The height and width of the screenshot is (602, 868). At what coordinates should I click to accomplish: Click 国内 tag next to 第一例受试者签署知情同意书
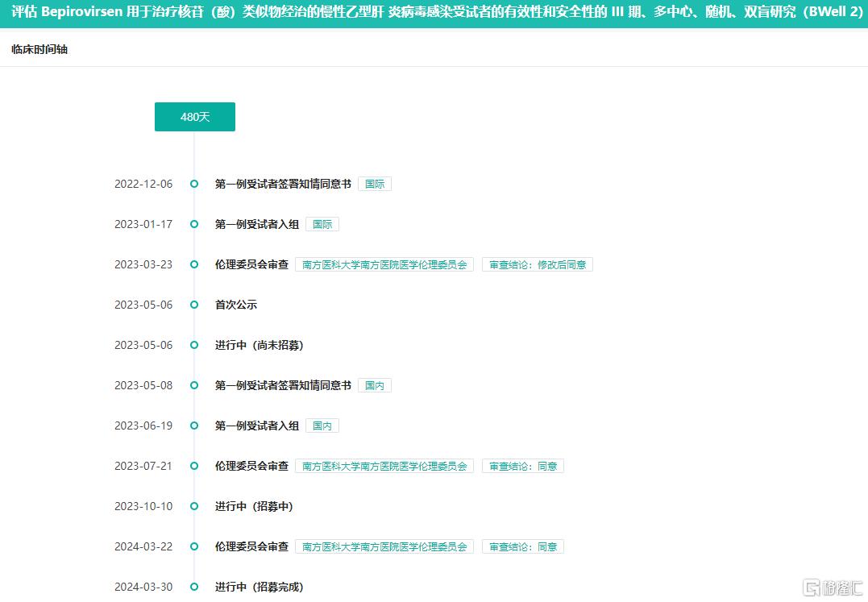click(375, 385)
